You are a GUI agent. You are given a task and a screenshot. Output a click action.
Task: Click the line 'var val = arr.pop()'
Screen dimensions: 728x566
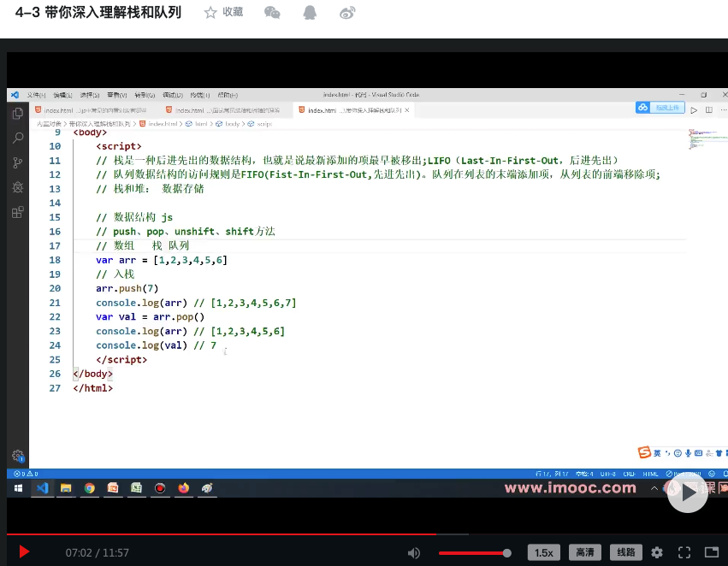tap(150, 317)
